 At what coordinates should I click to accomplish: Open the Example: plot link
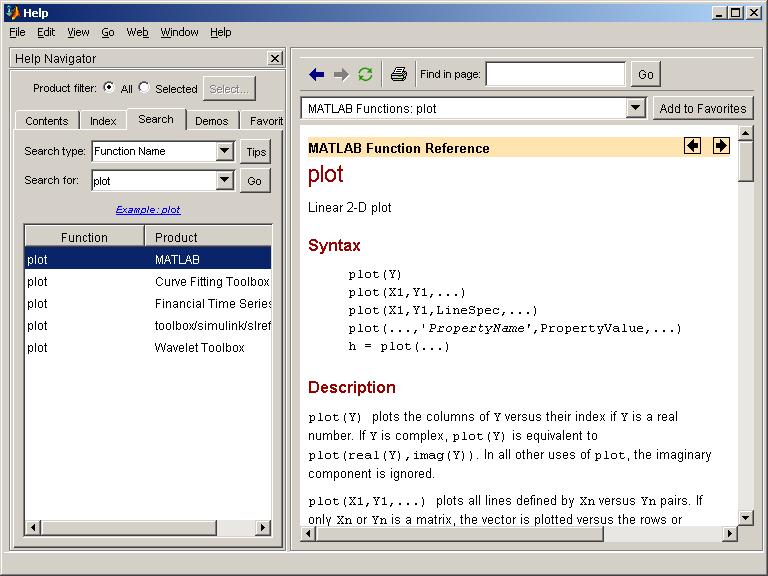coord(148,210)
